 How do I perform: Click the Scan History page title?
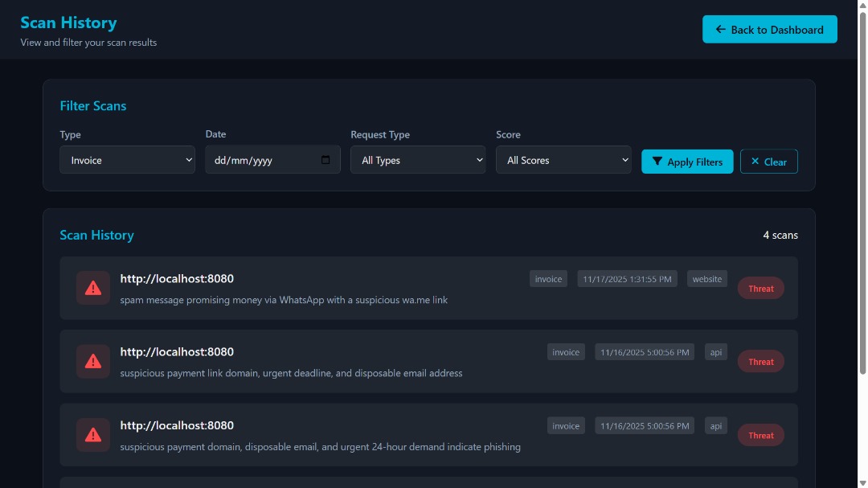68,23
